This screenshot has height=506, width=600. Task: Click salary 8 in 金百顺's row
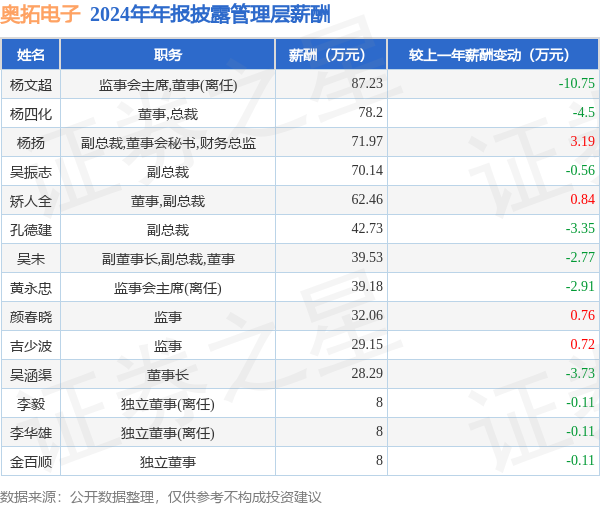pyautogui.click(x=379, y=460)
